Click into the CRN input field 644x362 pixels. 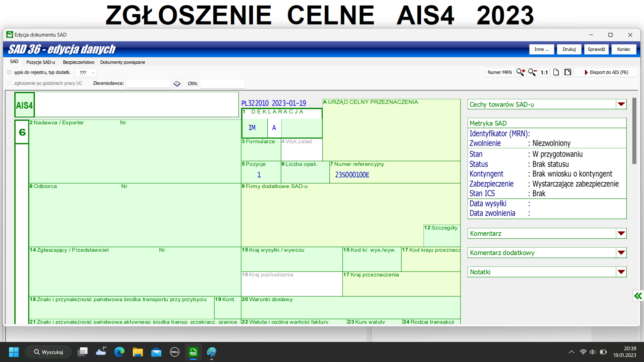[222, 83]
